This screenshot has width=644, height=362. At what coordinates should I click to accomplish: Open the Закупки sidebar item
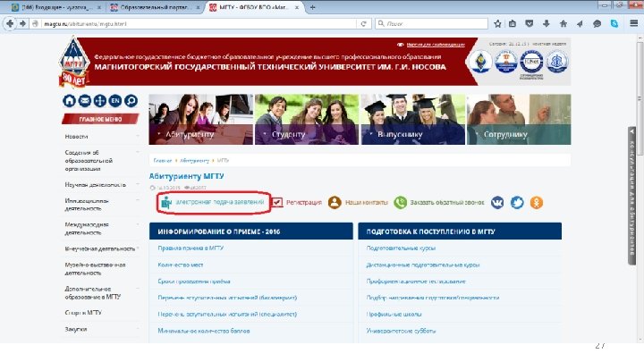76,329
